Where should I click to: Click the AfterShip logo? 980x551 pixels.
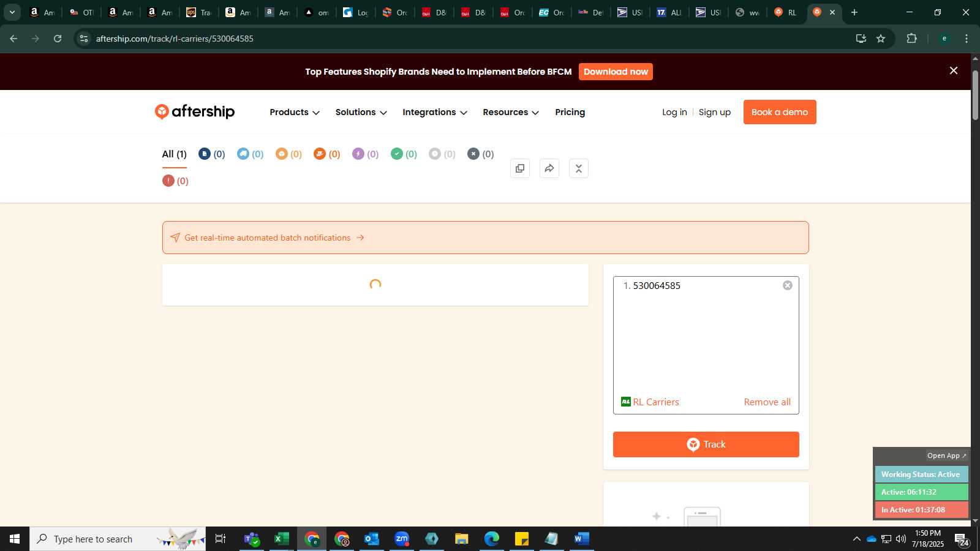click(x=195, y=111)
